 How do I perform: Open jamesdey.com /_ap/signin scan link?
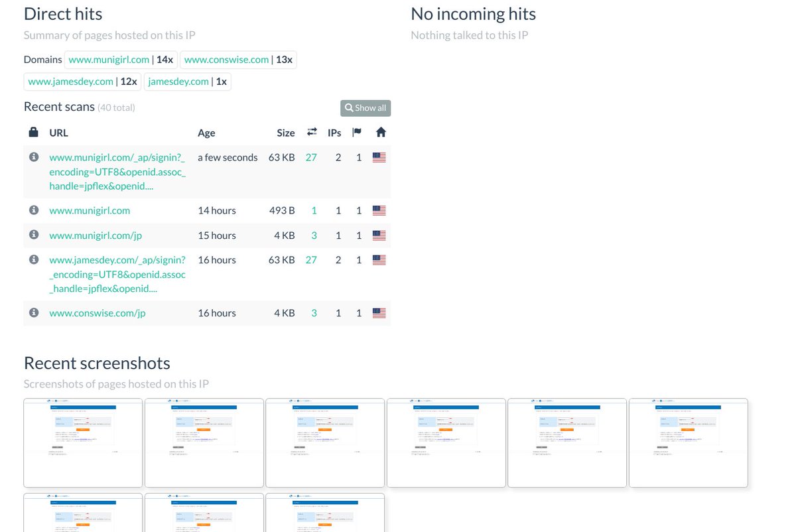pyautogui.click(x=117, y=274)
